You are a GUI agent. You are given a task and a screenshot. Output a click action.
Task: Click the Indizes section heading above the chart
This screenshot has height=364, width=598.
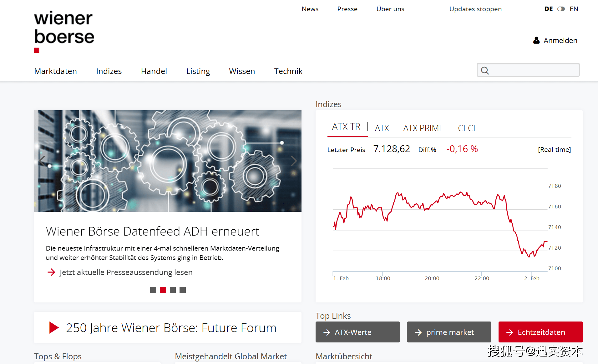click(x=328, y=104)
